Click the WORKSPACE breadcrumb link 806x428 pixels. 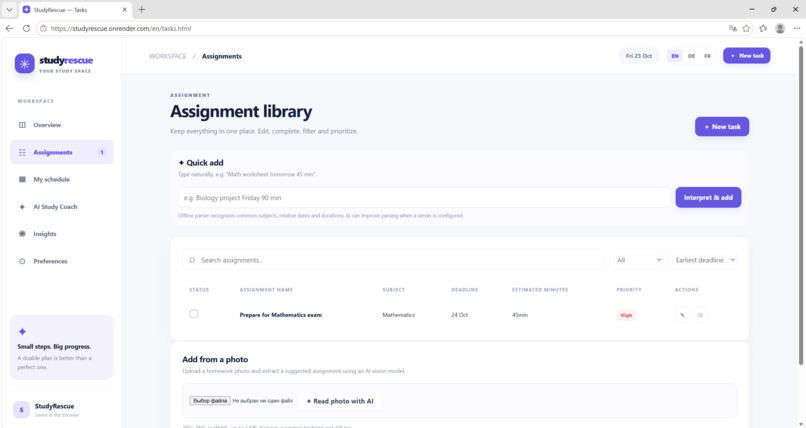coord(168,56)
